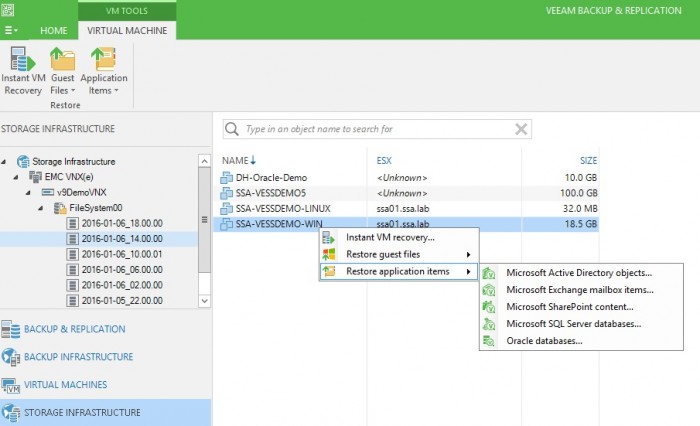Click the FileSystem00 folder icon

[x=60, y=208]
